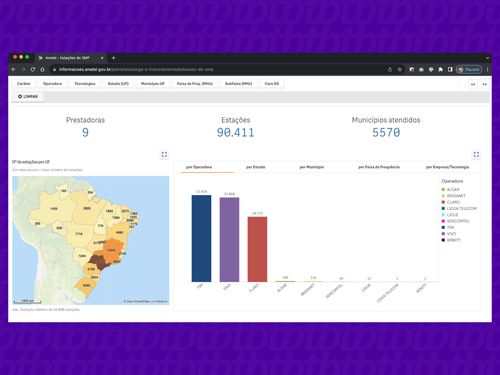Click the LIMPAR button
500x375 pixels.
point(28,96)
